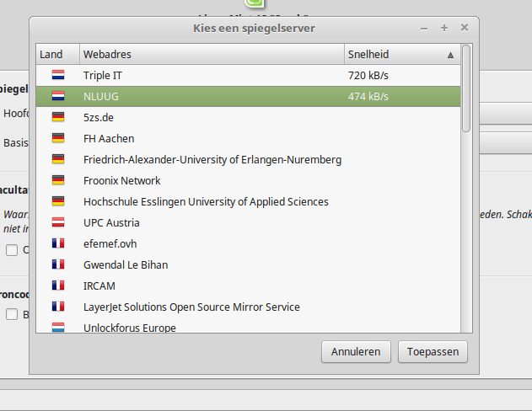Sort by the Land column header
The width and height of the screenshot is (532, 411).
[58, 54]
